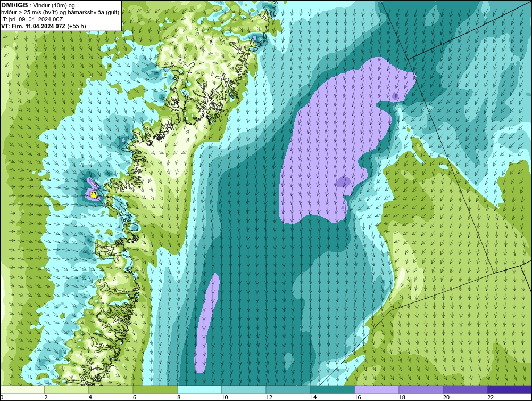Click the 18–20 m/s medium purple legend swatch

pos(421,389)
